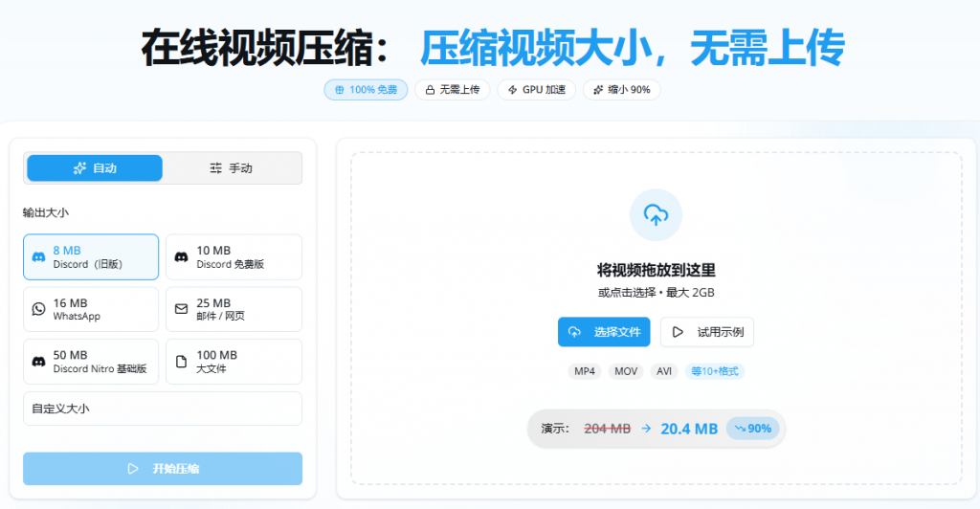Click envelope icon on 25 MB option
The height and width of the screenshot is (509, 980).
(x=181, y=309)
